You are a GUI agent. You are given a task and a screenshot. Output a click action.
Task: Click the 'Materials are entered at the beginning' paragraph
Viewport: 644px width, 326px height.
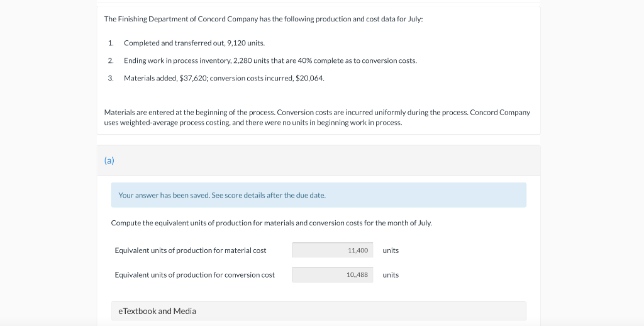(x=316, y=113)
